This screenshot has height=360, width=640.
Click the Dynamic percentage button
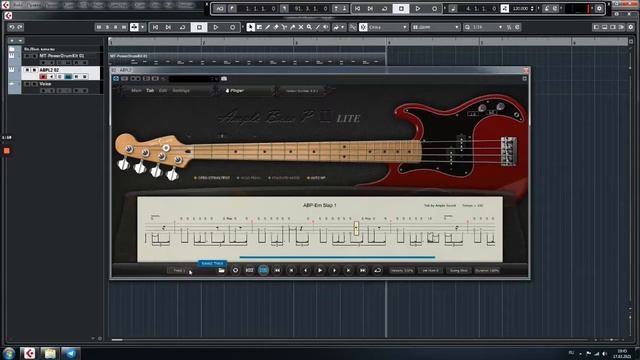(x=487, y=271)
